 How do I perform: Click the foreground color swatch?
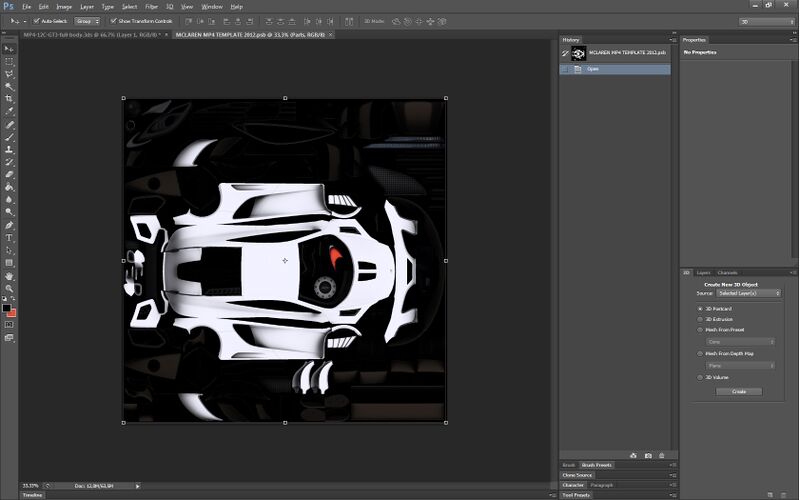(x=7, y=307)
